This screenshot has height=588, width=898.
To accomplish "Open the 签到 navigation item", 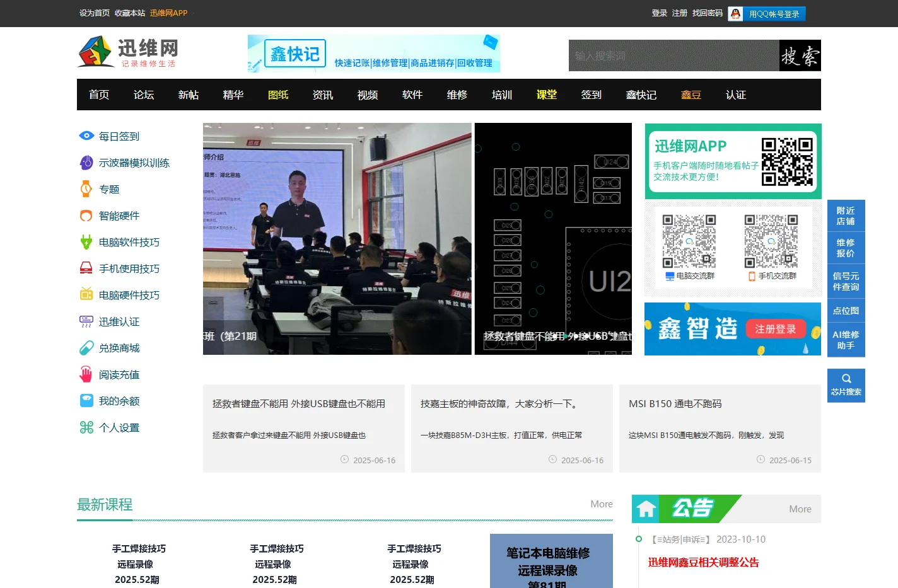I will [592, 95].
